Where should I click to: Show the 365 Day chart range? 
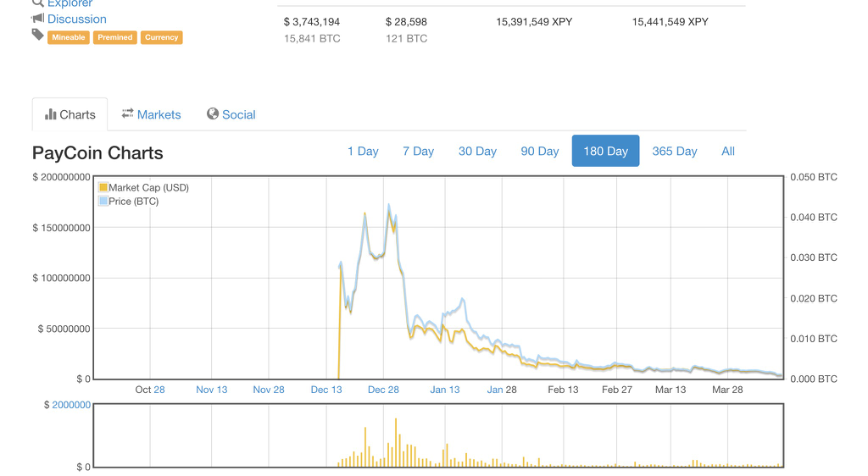point(674,151)
